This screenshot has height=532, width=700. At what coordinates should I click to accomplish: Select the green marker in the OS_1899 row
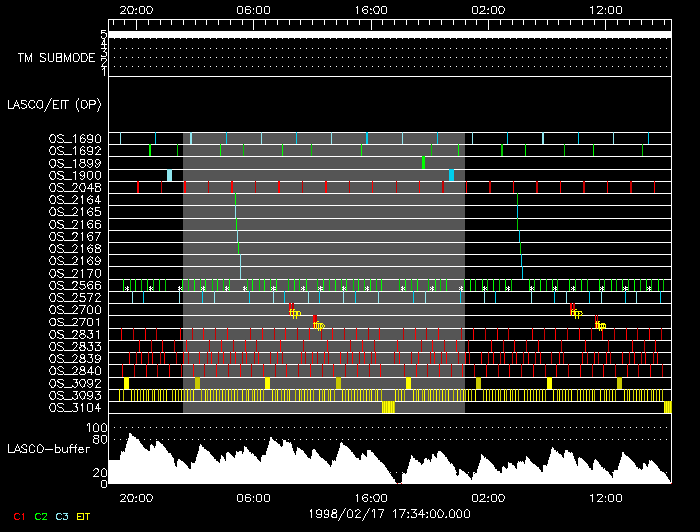[x=424, y=162]
